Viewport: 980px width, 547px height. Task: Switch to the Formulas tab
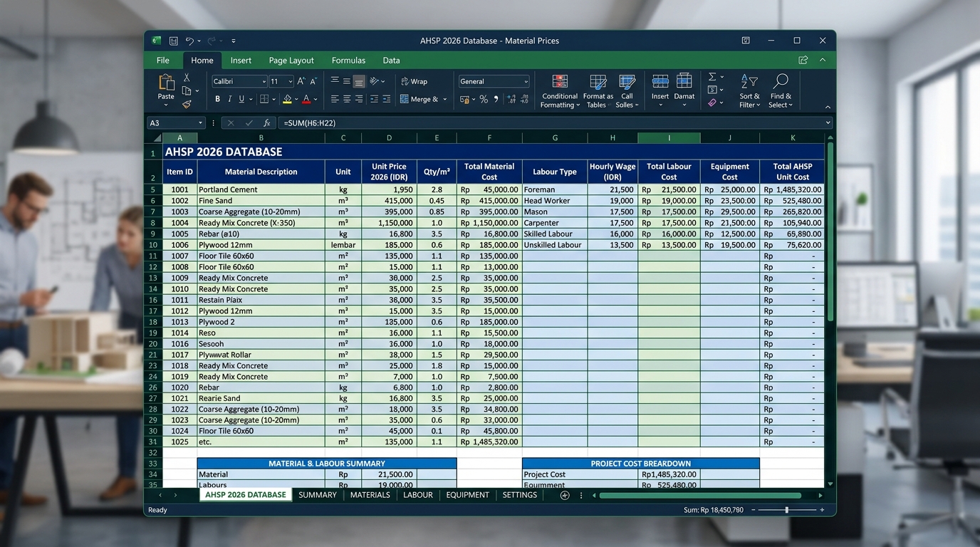348,61
